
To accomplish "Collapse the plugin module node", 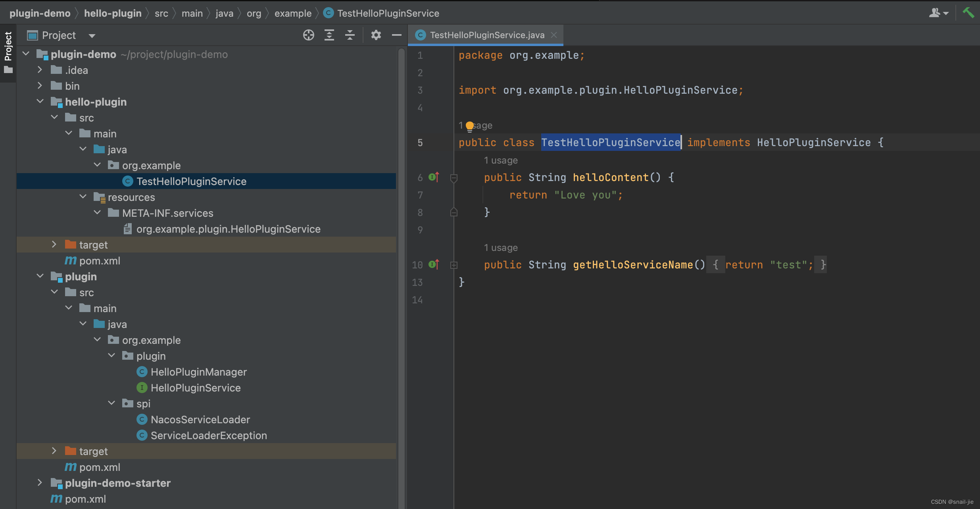I will click(x=40, y=276).
